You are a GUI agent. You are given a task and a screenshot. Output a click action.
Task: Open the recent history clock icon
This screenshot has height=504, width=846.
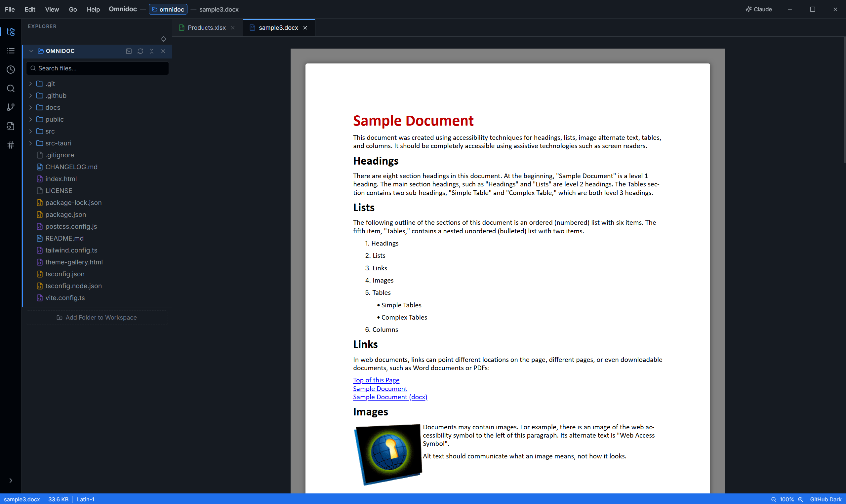[11, 70]
